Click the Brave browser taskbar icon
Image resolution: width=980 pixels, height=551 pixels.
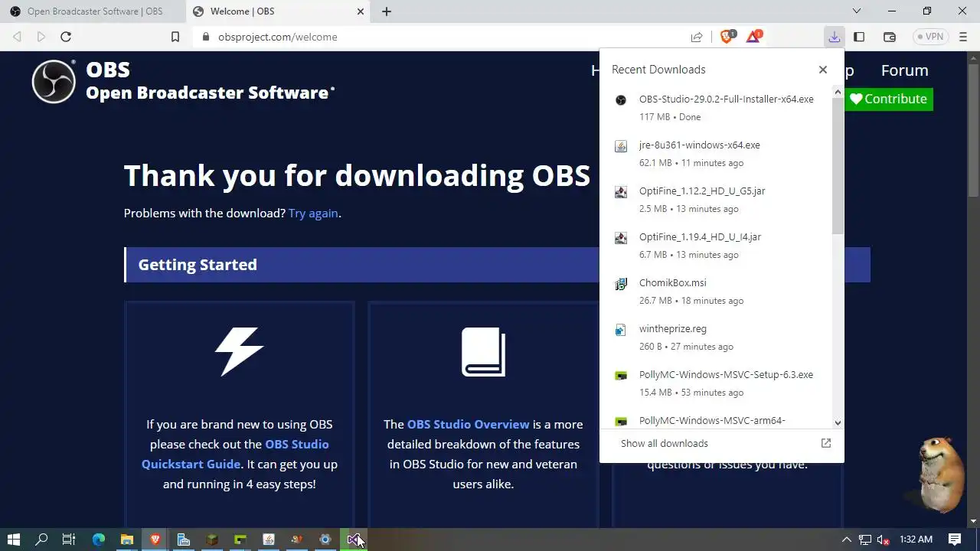pos(155,540)
